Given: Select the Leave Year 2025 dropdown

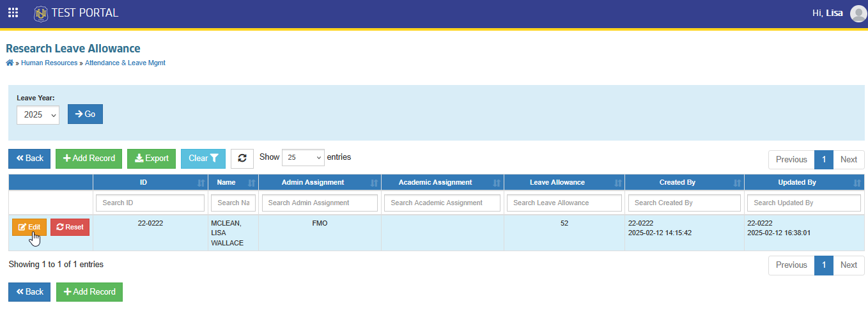Looking at the screenshot, I should (x=38, y=114).
